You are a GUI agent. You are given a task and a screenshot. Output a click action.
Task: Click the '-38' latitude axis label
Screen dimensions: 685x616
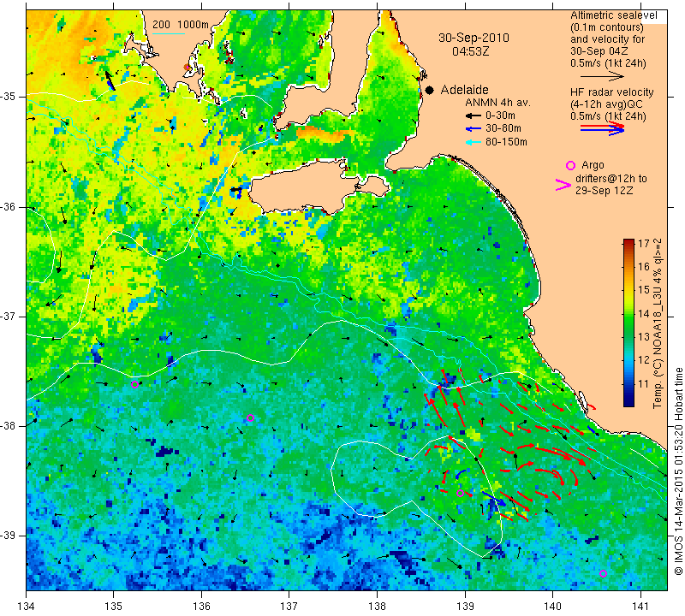point(9,426)
